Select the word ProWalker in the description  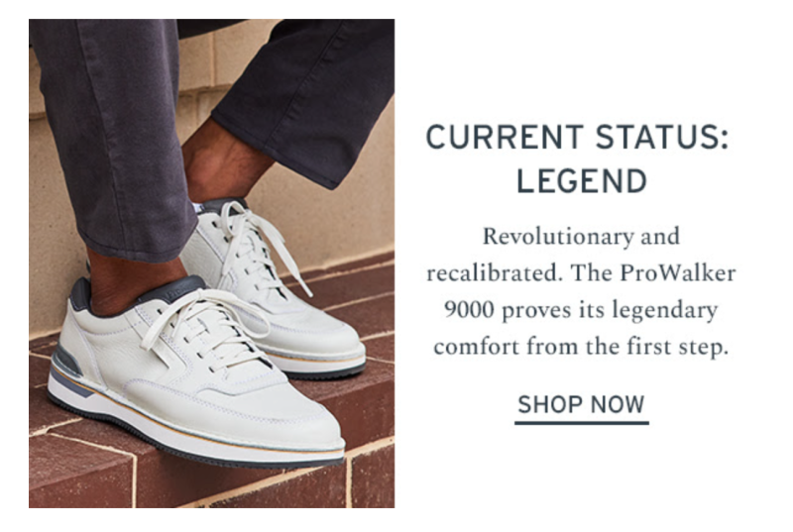(x=677, y=273)
